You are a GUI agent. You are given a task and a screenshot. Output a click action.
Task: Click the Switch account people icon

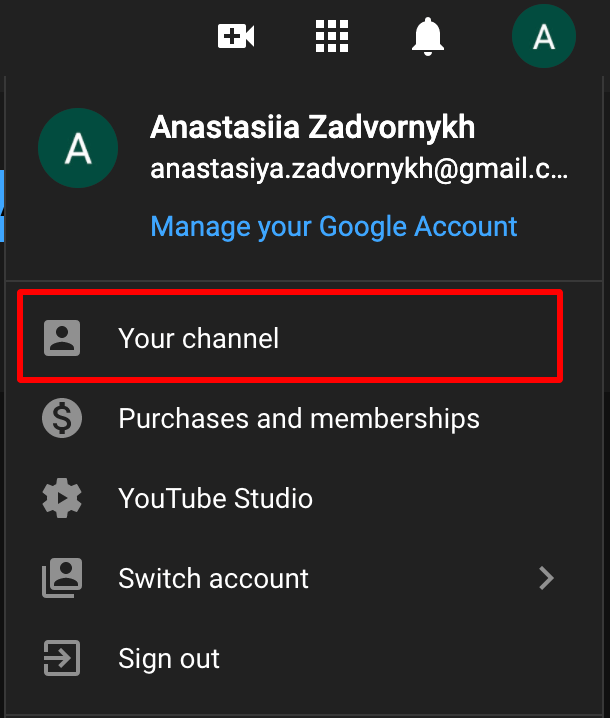tap(62, 578)
